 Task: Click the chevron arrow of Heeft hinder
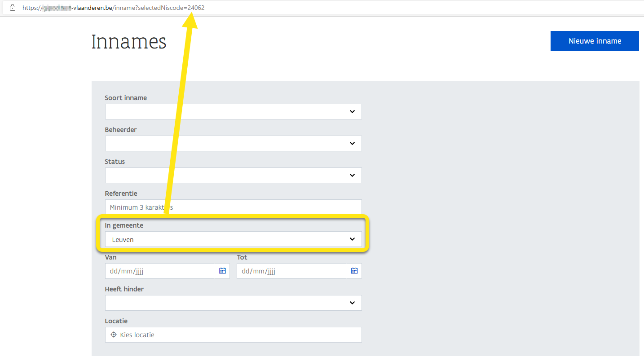coord(352,303)
